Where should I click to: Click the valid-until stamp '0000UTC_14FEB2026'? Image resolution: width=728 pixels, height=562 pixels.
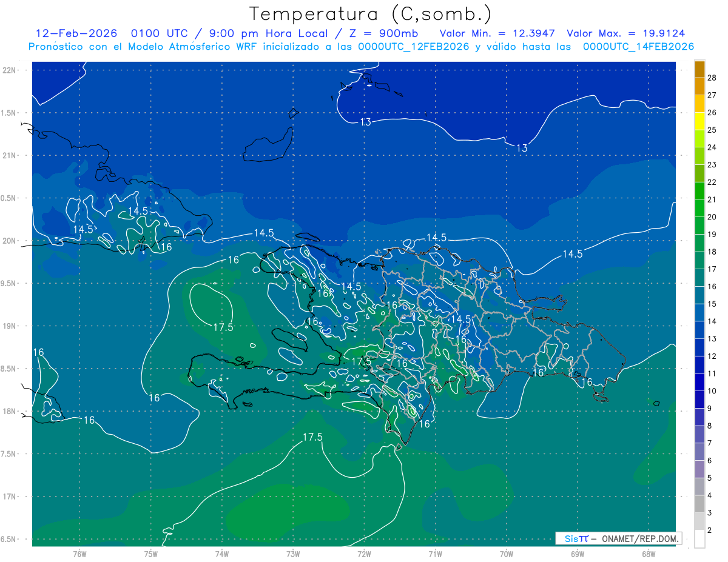pos(638,47)
